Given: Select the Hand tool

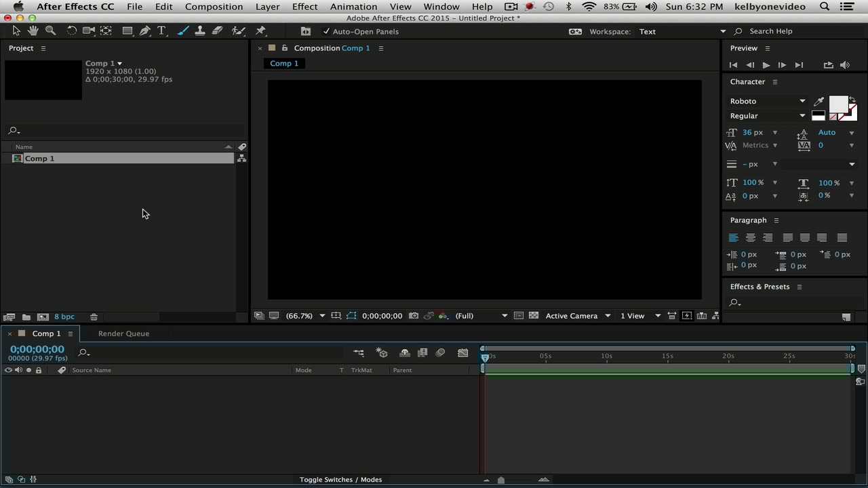Looking at the screenshot, I should click(33, 30).
